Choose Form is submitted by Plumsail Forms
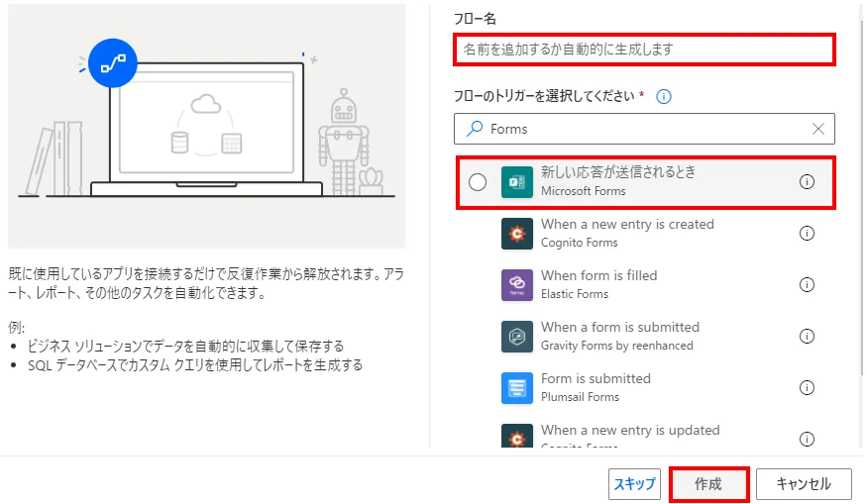 (x=596, y=387)
